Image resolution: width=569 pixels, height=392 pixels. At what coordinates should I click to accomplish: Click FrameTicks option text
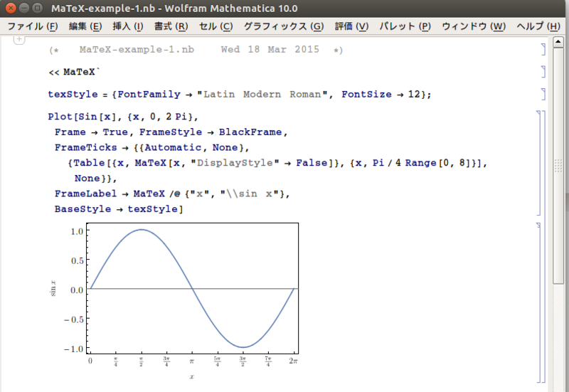point(86,147)
